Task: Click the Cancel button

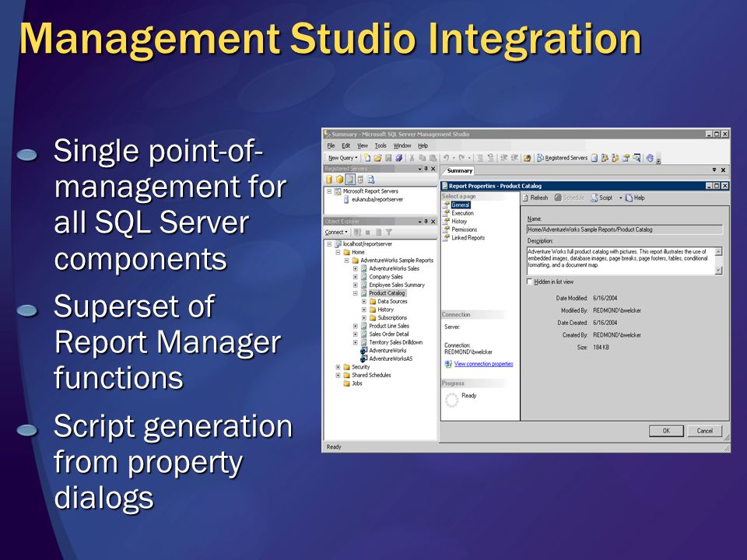Action: (705, 430)
